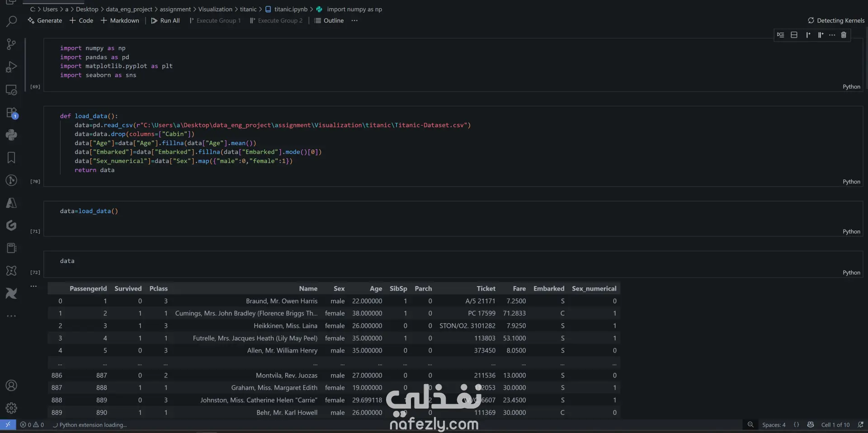
Task: Open the Azure view in activity bar
Action: click(x=11, y=203)
